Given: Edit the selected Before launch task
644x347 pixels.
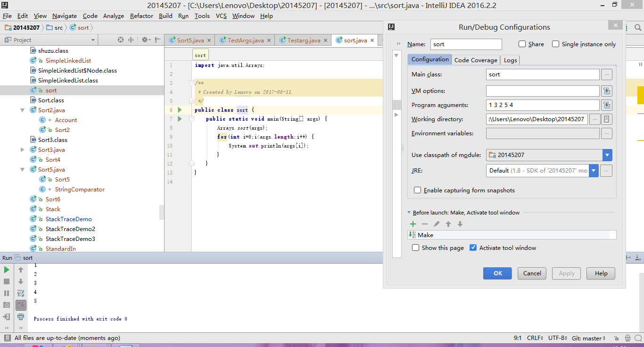Looking at the screenshot, I should 437,224.
